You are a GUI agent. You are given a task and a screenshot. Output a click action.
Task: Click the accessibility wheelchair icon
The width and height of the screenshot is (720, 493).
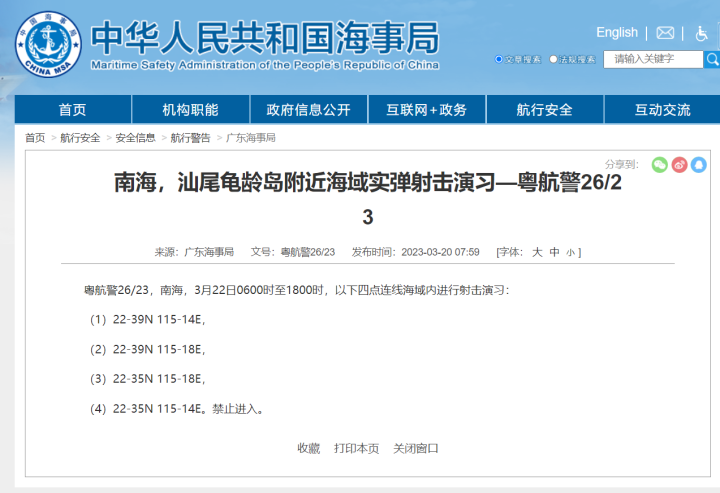[x=701, y=33]
